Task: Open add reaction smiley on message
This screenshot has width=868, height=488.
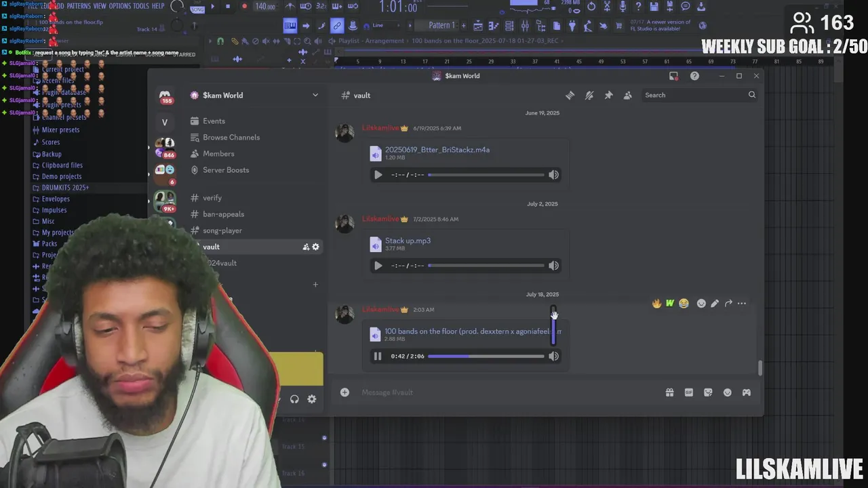Action: (701, 304)
